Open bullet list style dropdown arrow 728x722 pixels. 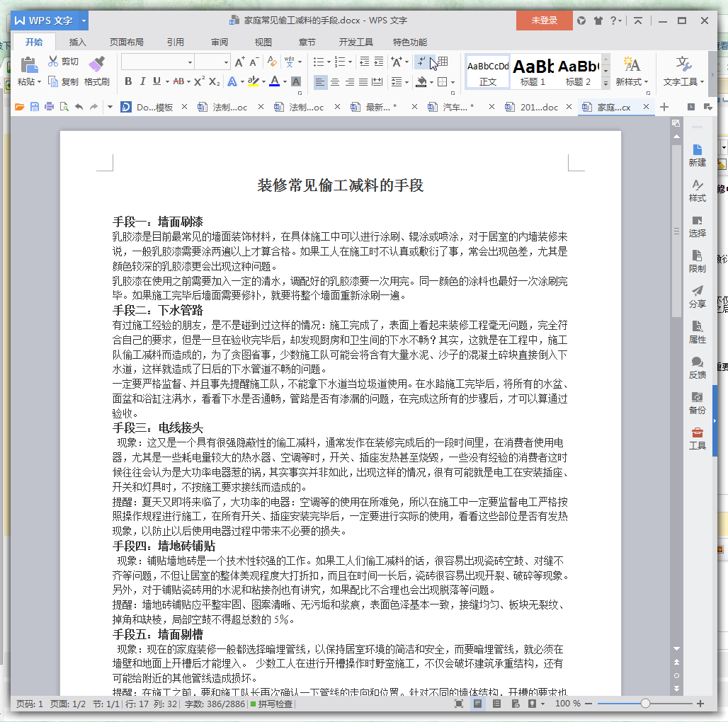329,62
